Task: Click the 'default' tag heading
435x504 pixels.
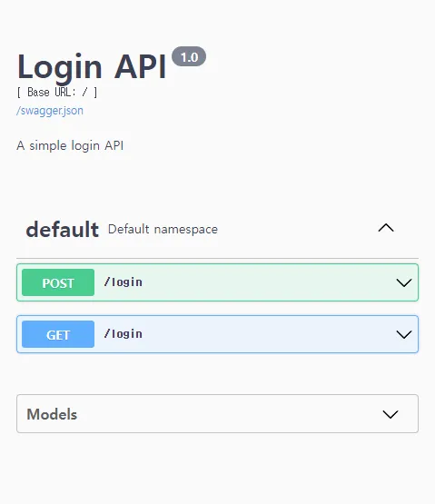Action: click(62, 230)
